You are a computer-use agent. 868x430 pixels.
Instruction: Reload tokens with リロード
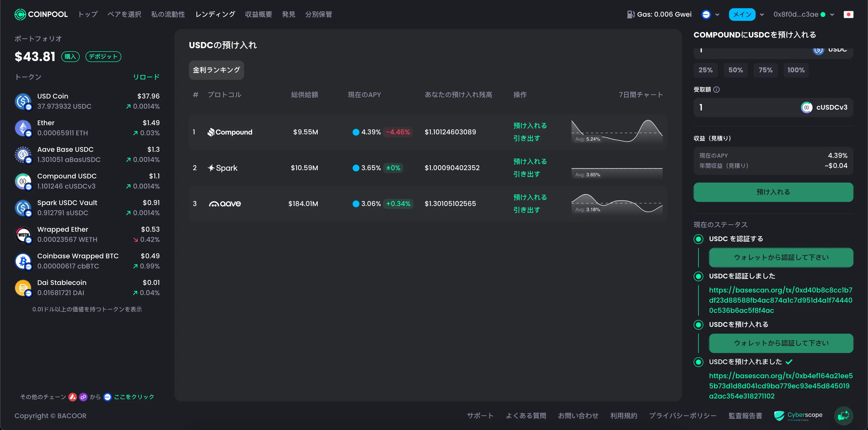[x=146, y=77]
